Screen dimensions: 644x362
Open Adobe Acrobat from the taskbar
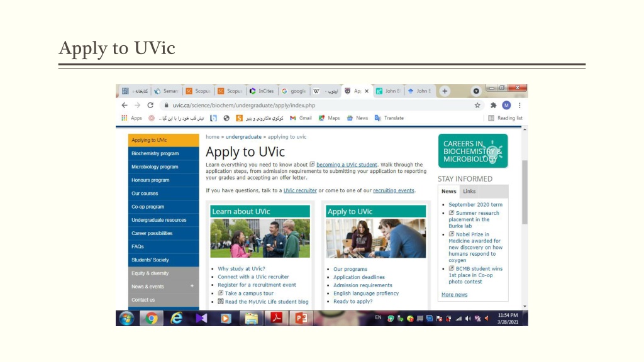[x=276, y=318]
